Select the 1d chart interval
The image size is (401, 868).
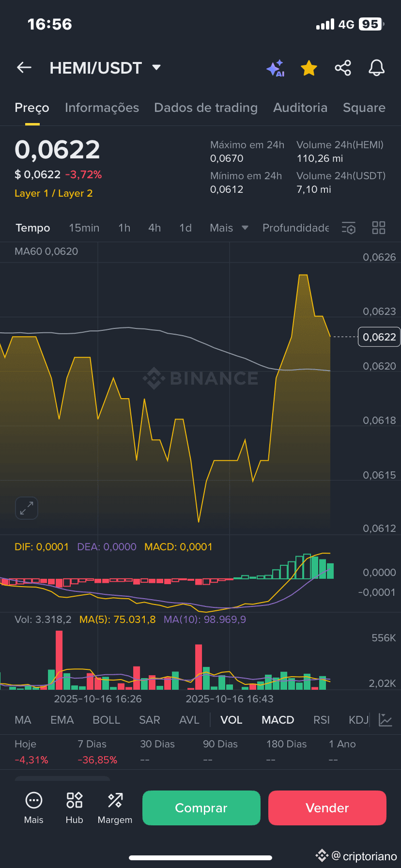click(185, 228)
